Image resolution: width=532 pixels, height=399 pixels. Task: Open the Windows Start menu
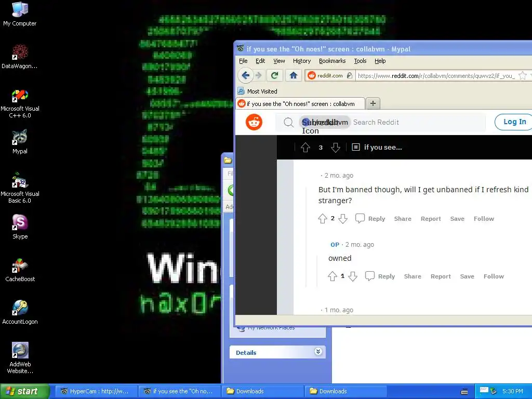coord(25,391)
